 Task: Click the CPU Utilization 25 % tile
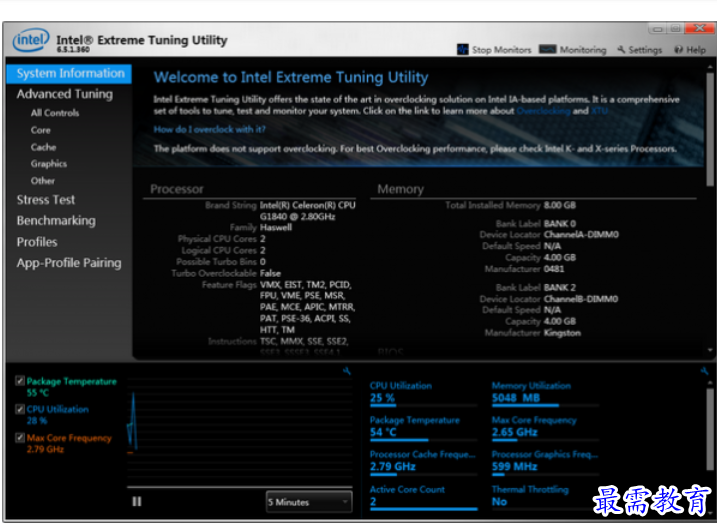click(423, 393)
